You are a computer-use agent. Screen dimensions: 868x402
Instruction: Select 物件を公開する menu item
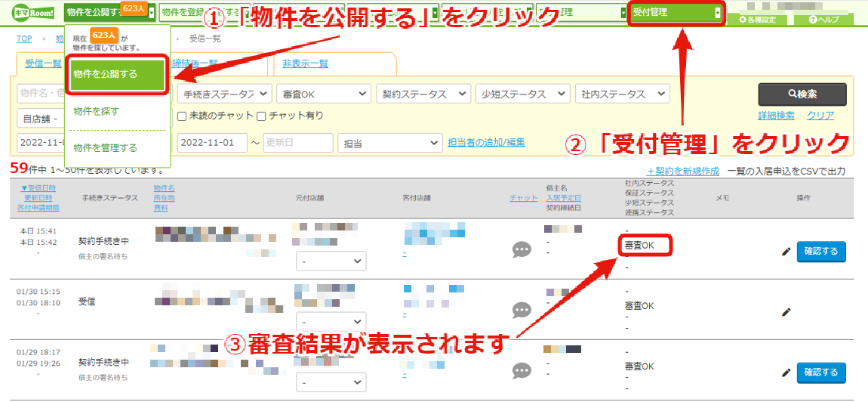click(118, 74)
